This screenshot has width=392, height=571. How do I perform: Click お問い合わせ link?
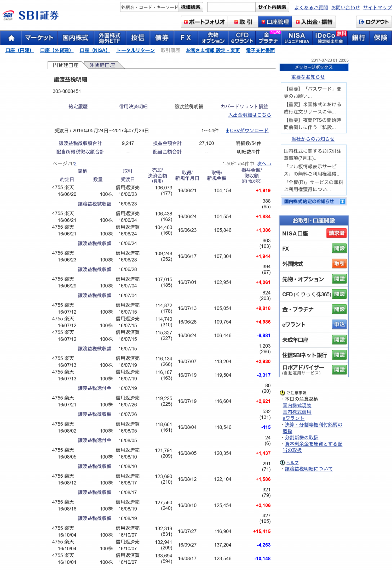[345, 8]
